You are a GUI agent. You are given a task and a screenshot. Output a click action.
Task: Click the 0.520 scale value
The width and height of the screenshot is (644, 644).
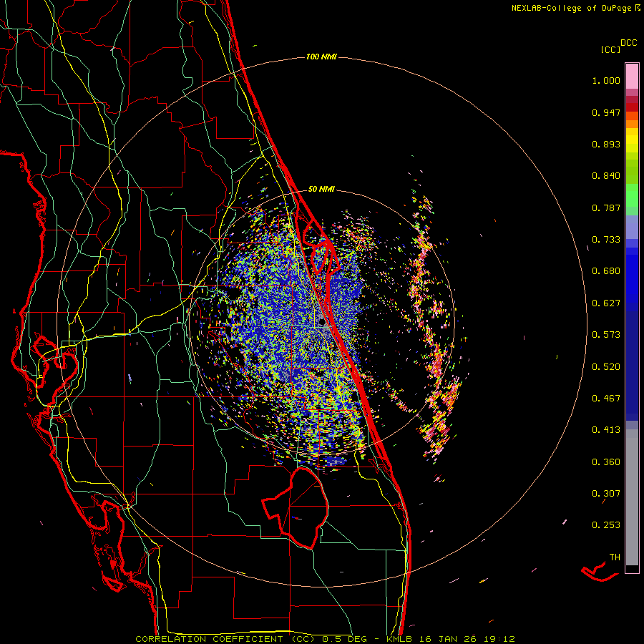[606, 367]
